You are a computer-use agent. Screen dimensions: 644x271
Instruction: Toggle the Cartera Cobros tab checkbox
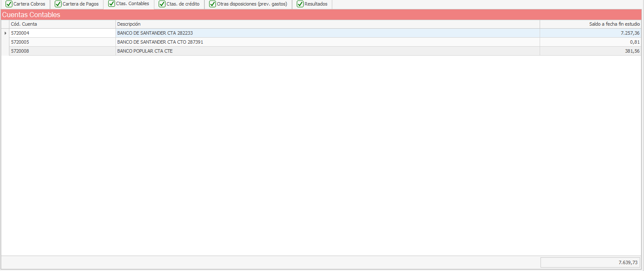click(x=9, y=4)
